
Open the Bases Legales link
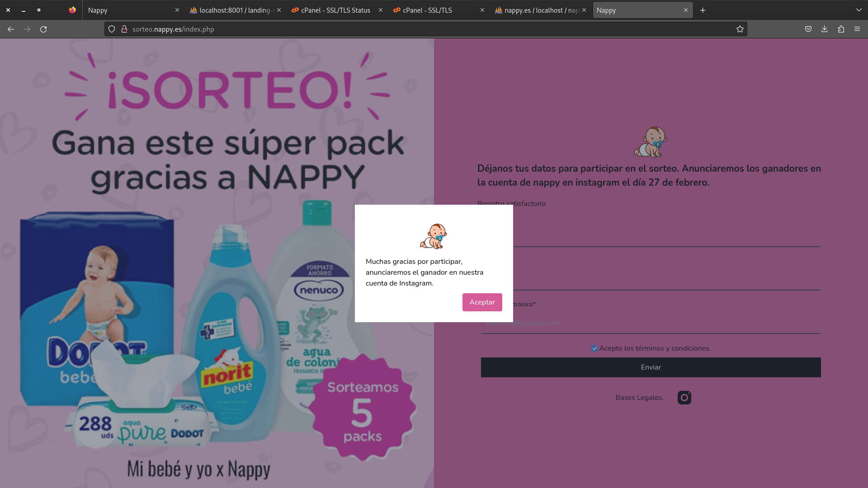click(x=639, y=397)
